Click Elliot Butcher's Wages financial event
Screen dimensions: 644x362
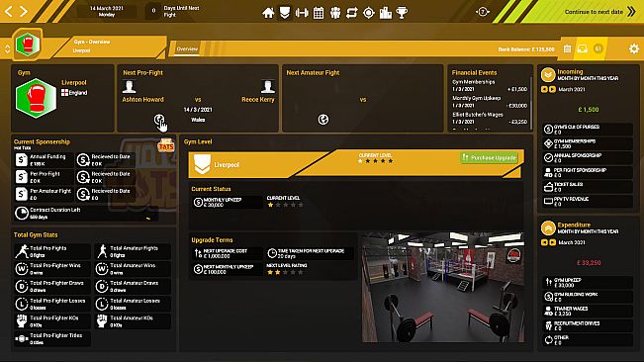tap(490, 119)
